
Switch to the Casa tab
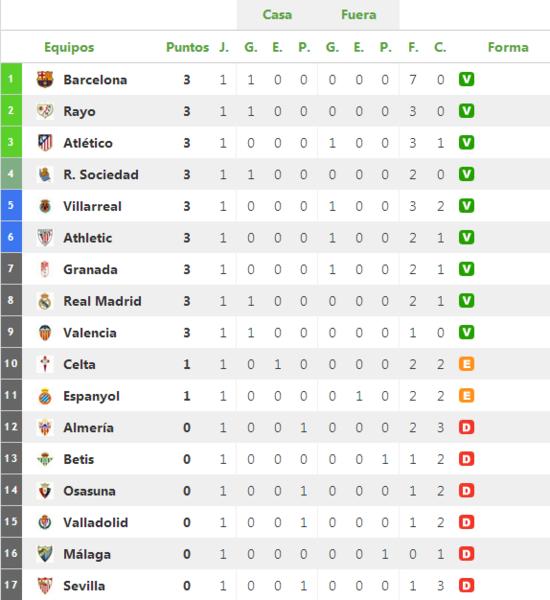coord(277,15)
